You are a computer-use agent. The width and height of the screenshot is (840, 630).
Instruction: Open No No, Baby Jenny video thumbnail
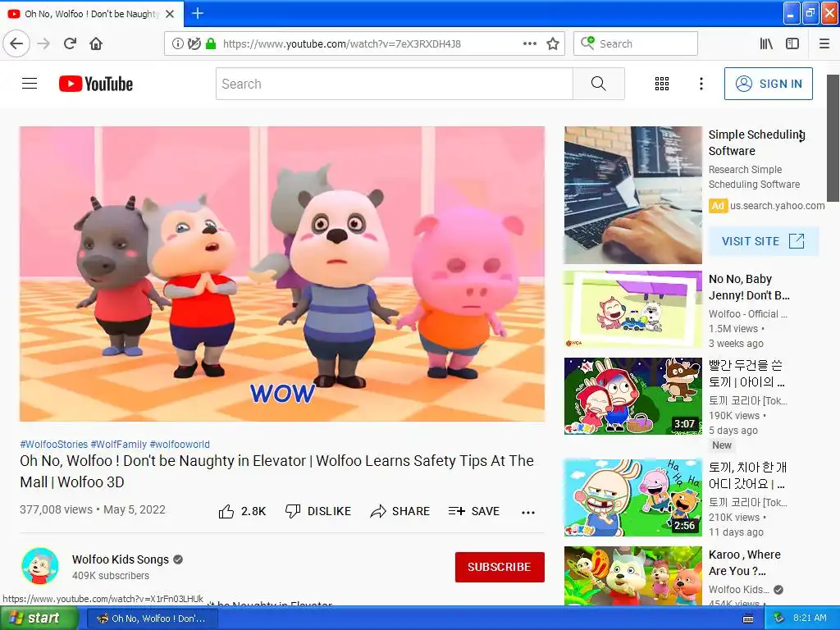632,309
